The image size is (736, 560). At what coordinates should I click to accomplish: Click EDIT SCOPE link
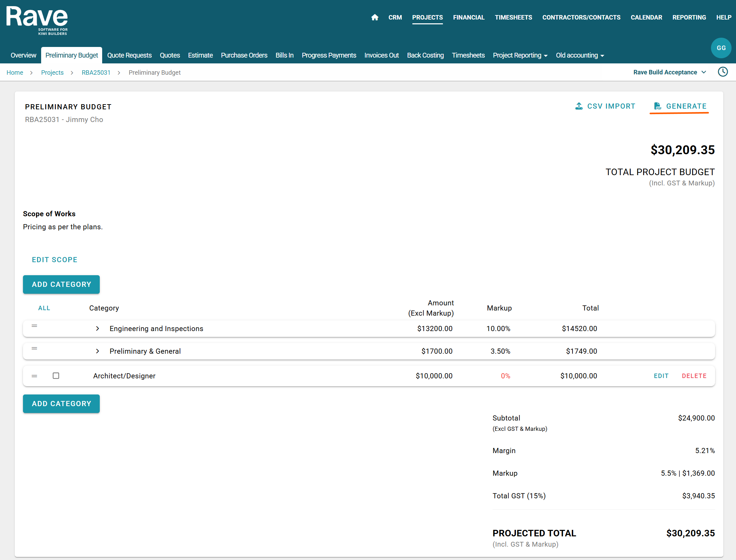(55, 260)
